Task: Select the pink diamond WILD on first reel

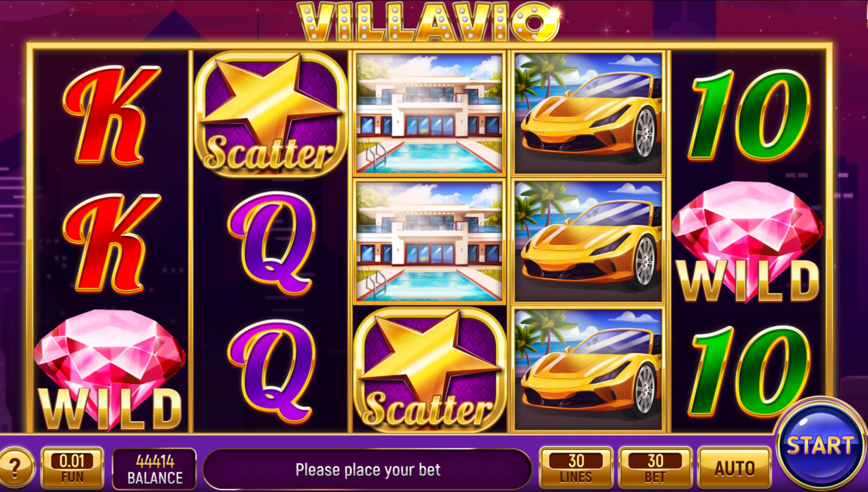Action: [x=110, y=370]
